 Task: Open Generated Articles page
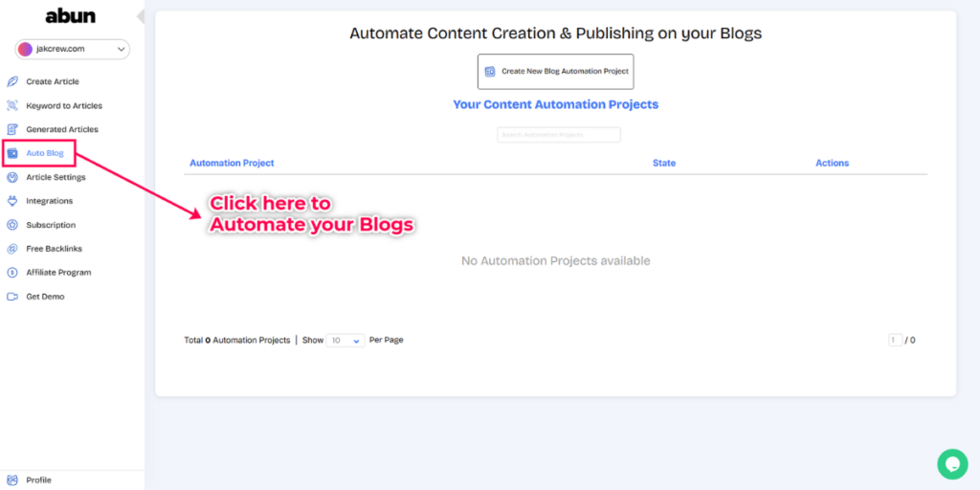62,129
